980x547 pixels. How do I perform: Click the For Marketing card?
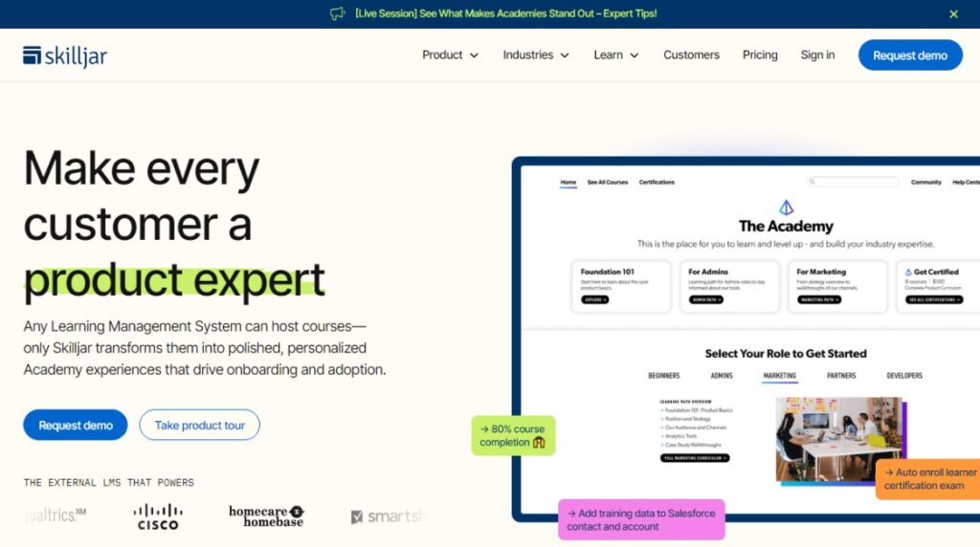pos(837,287)
